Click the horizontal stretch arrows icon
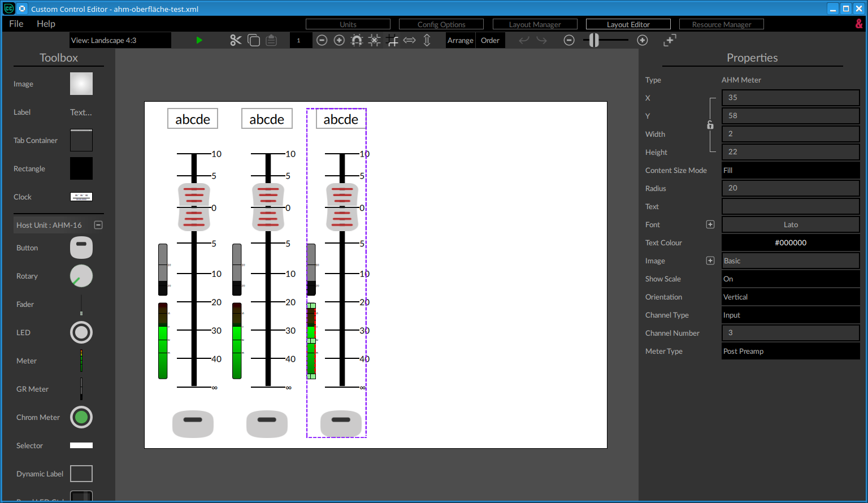Screen dimensions: 868x503 point(410,40)
